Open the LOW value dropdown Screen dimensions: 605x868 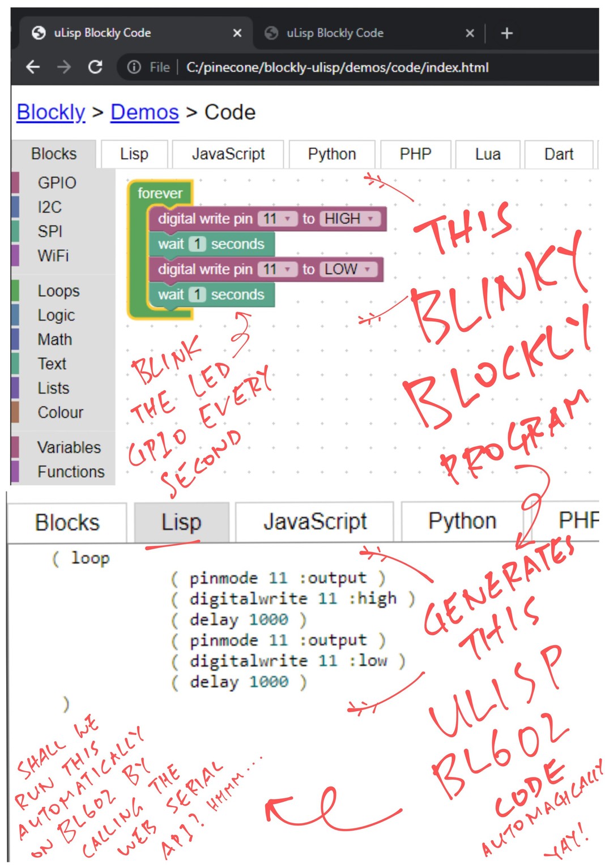click(348, 269)
